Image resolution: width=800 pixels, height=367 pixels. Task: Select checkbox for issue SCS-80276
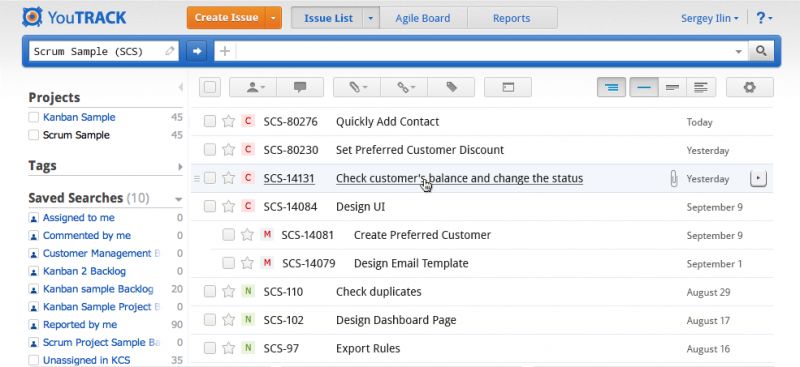click(210, 121)
